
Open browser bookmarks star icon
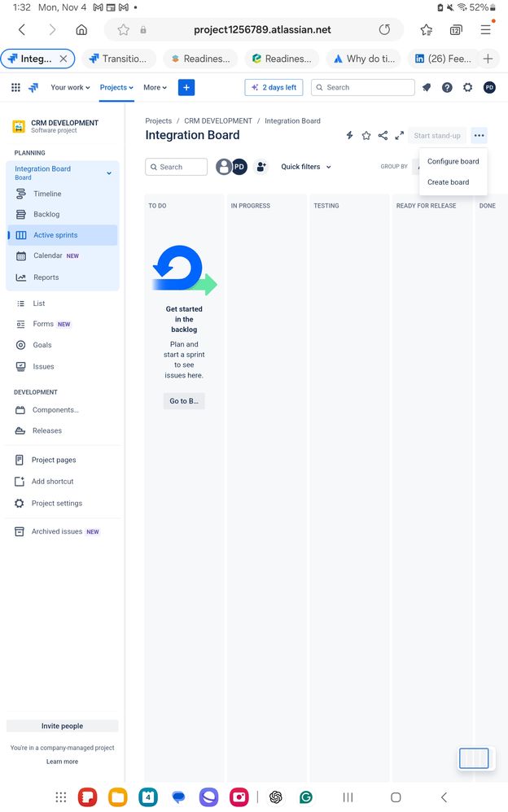[x=426, y=29]
